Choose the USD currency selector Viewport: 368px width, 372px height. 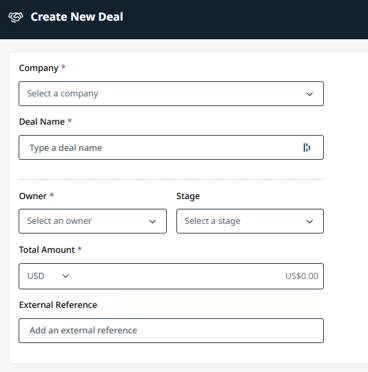pyautogui.click(x=48, y=276)
